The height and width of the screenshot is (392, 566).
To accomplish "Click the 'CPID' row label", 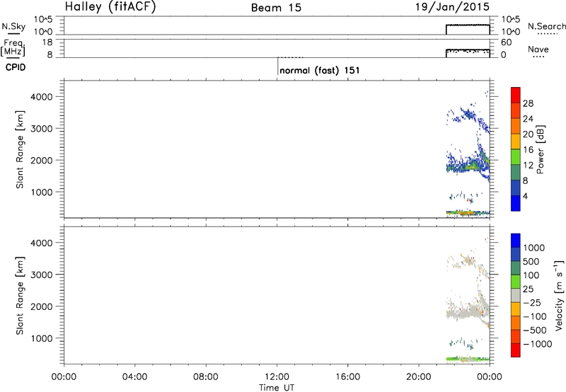I will pyautogui.click(x=16, y=67).
